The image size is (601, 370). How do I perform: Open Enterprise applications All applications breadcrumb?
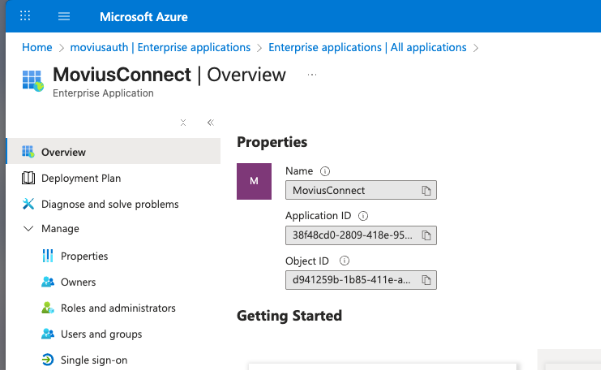(x=367, y=47)
